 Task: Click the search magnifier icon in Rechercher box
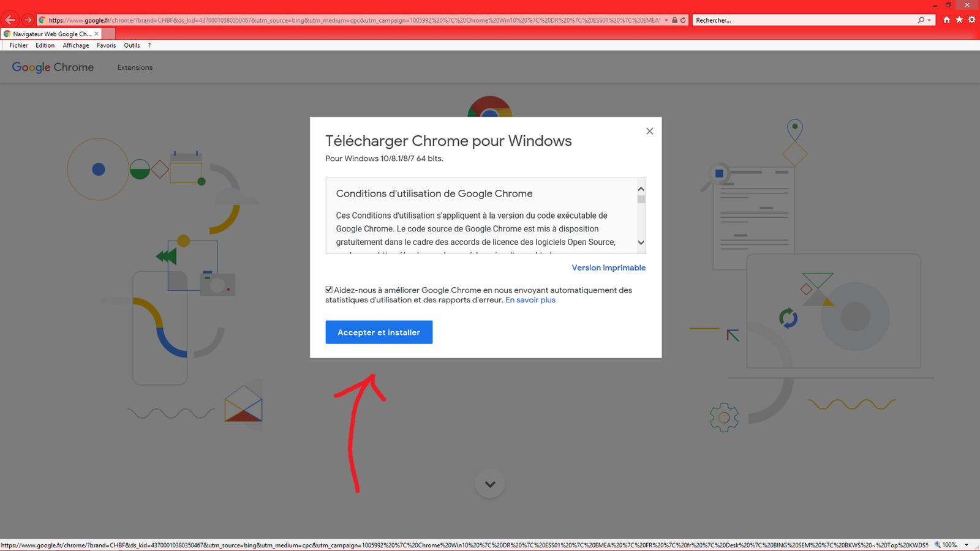(921, 20)
